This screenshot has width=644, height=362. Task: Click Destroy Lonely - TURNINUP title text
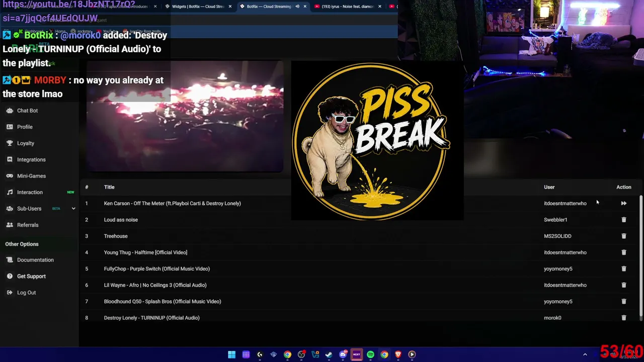click(152, 318)
